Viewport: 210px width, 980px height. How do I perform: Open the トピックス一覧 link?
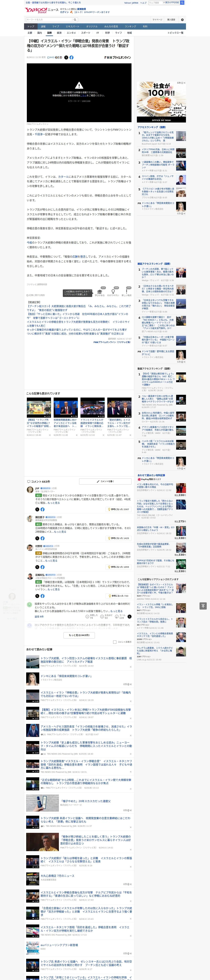[x=175, y=33]
